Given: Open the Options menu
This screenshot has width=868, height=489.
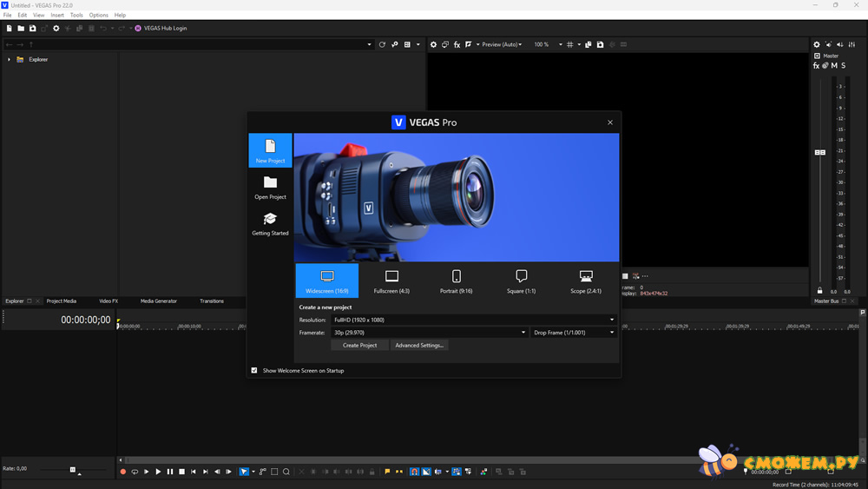Looking at the screenshot, I should point(99,15).
